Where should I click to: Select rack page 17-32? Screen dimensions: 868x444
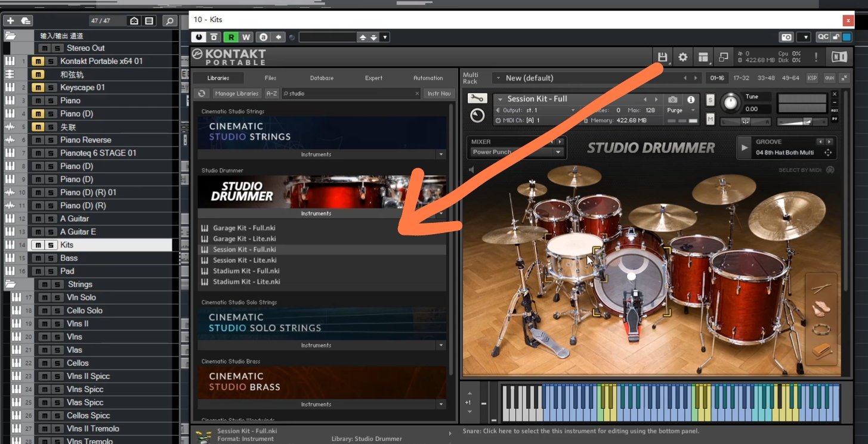pyautogui.click(x=741, y=78)
